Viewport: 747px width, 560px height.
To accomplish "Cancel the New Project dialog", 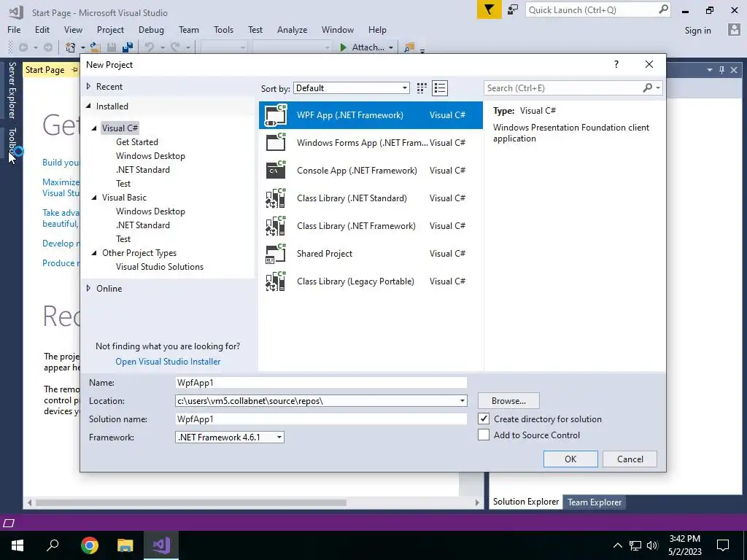I will coord(630,459).
